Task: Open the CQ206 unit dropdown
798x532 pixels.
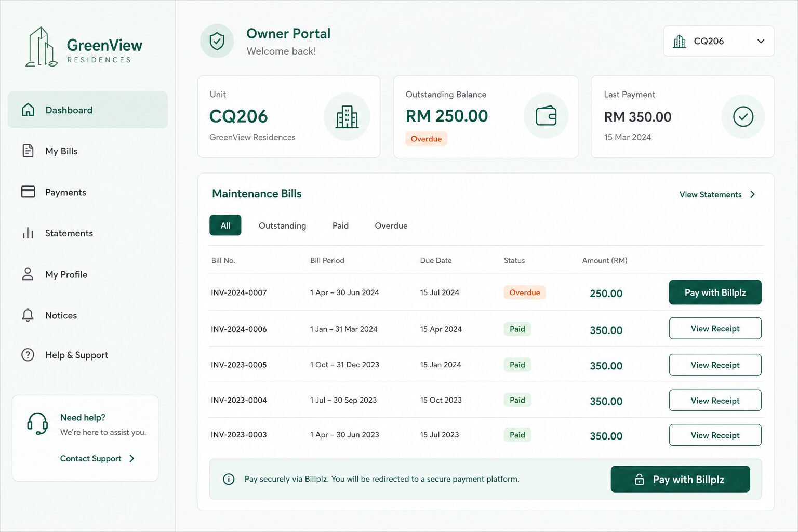Action: 719,41
